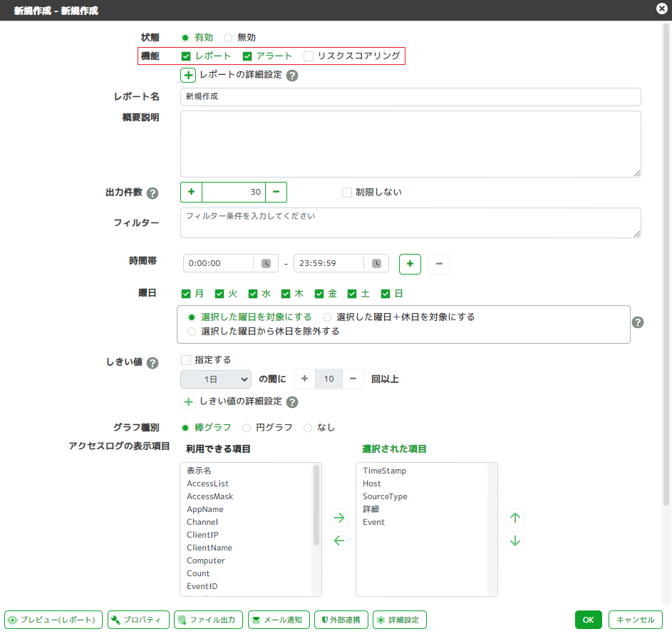Viewport: 672px width, 634px height.
Task: Open help icon next to しきい値
Action: click(153, 363)
